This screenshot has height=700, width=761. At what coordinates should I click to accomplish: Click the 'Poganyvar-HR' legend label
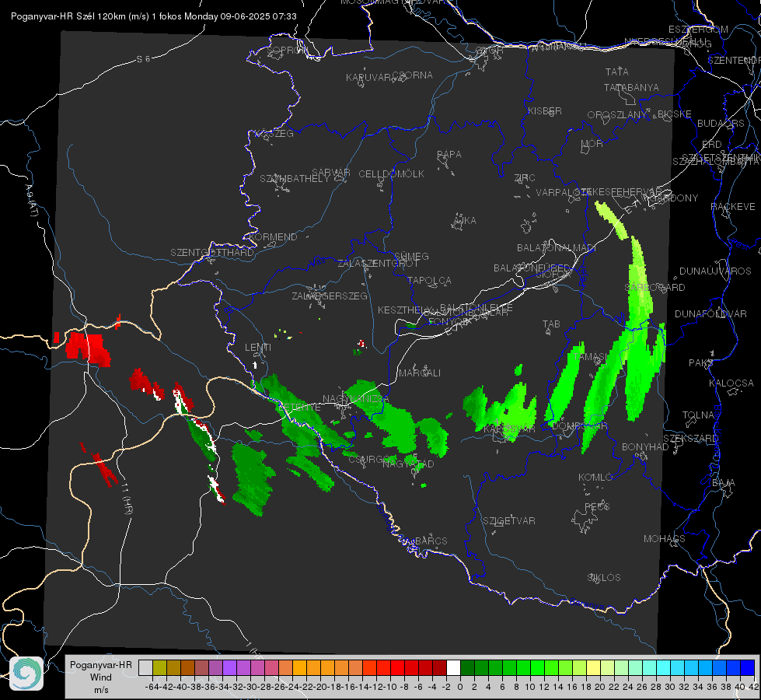[x=101, y=665]
